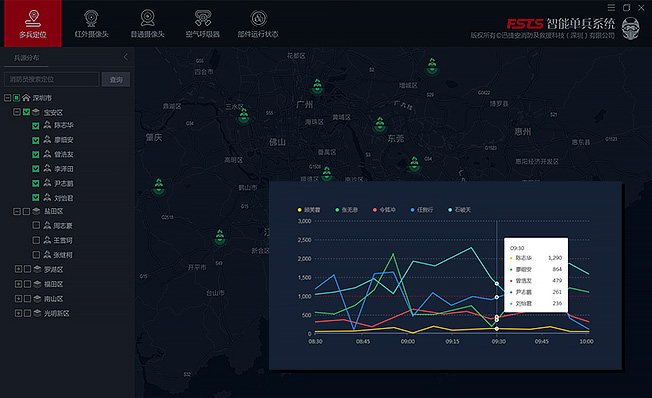652x398 pixels.
Task: Collapse the 深圳市 tree node
Action: (7, 98)
